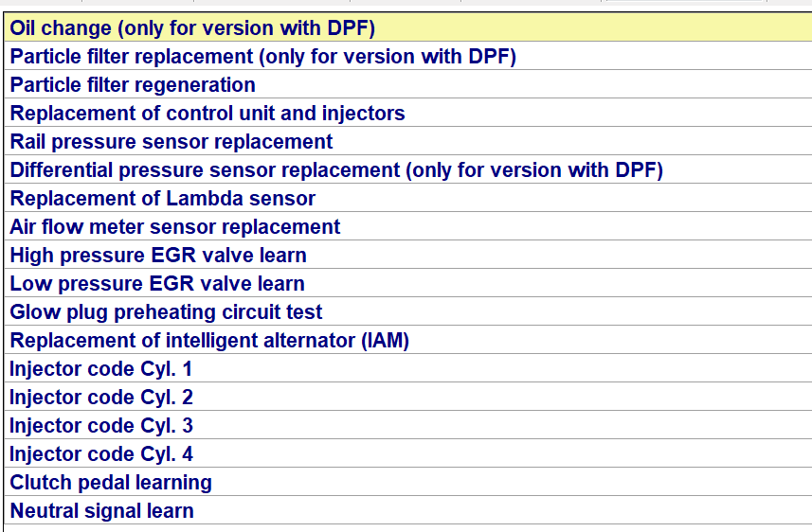Choose Injector code Cyl. 2
This screenshot has width=812, height=532.
(101, 398)
